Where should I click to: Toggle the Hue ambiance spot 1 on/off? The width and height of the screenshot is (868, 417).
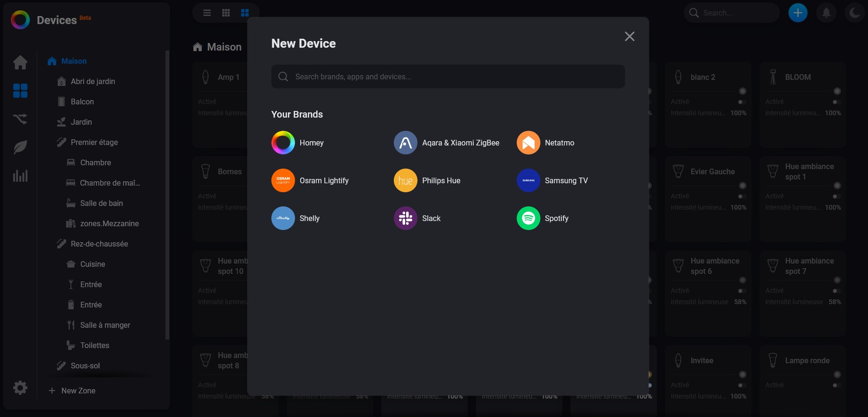click(836, 196)
